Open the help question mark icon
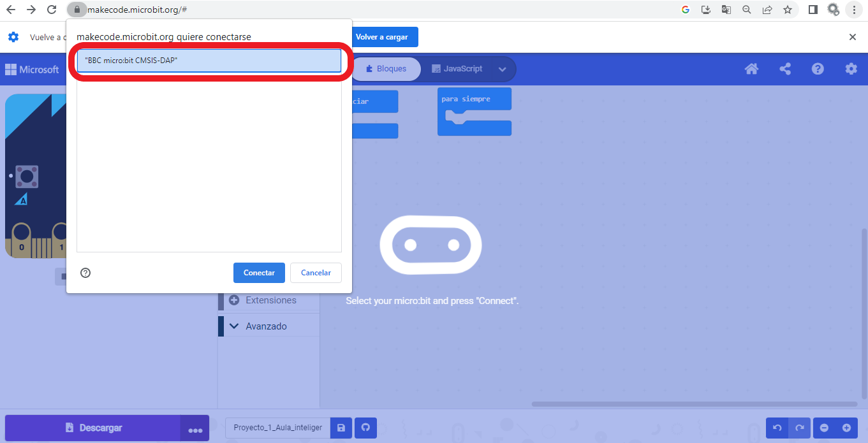868x443 pixels. tap(818, 69)
